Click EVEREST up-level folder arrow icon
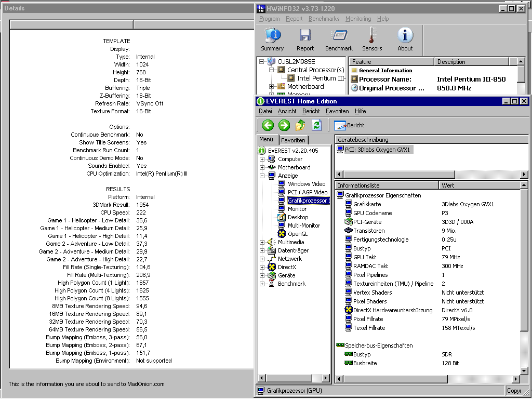532x399 pixels. (300, 125)
